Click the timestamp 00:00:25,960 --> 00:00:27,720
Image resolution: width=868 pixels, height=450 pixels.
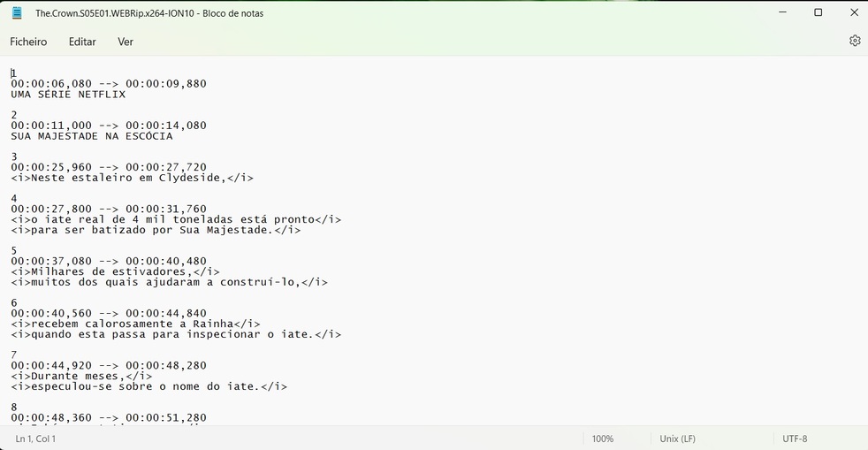[x=109, y=167]
